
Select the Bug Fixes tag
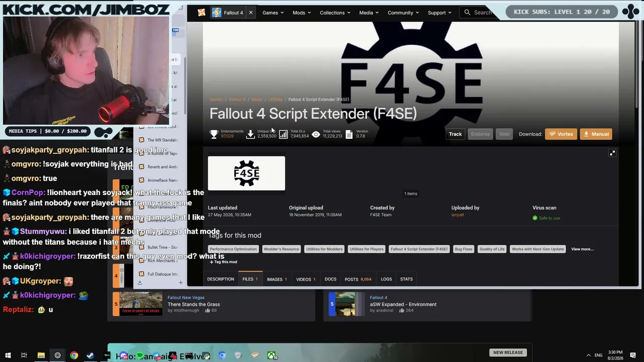click(x=463, y=249)
